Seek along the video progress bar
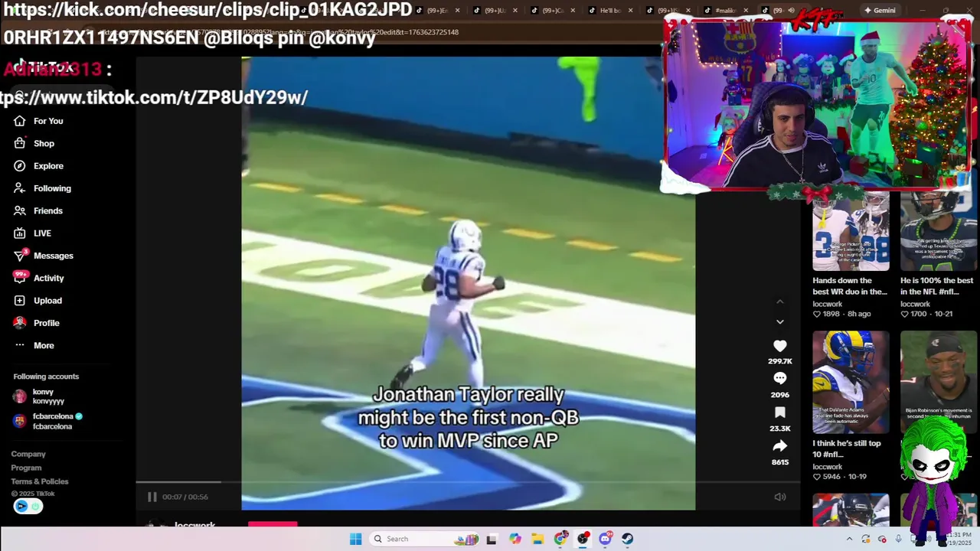This screenshot has height=551, width=980. (468, 482)
